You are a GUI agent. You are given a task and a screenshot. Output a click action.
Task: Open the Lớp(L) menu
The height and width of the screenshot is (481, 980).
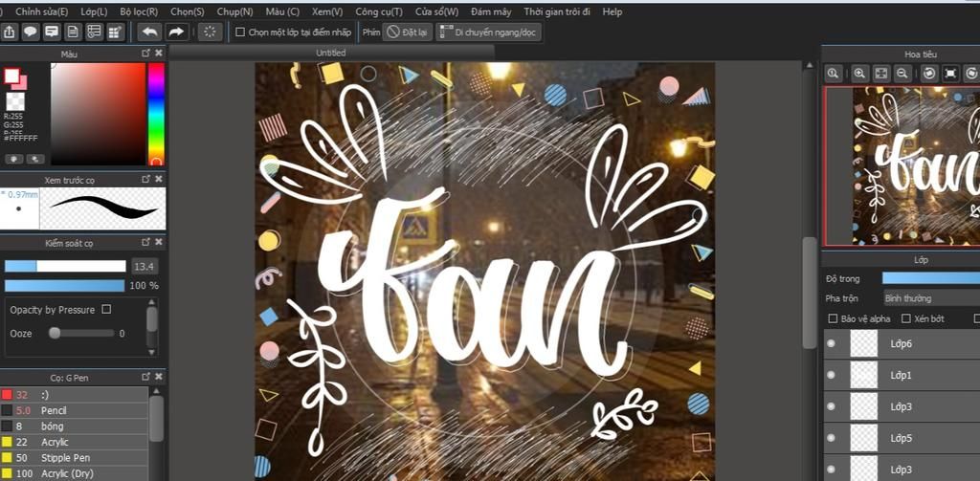pyautogui.click(x=94, y=11)
